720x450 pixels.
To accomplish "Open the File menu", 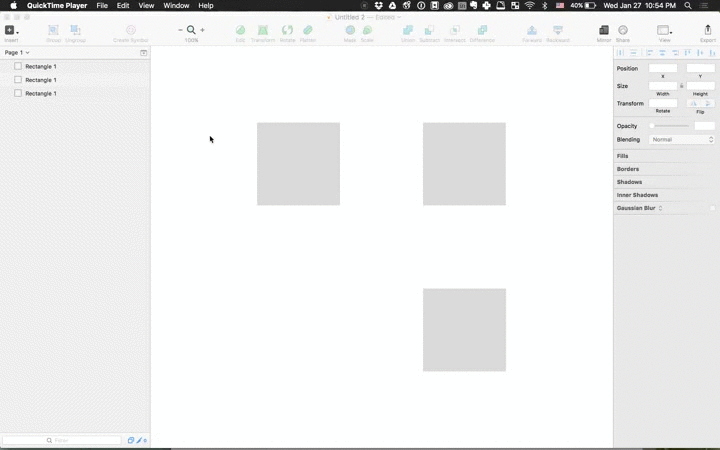I will pyautogui.click(x=102, y=6).
